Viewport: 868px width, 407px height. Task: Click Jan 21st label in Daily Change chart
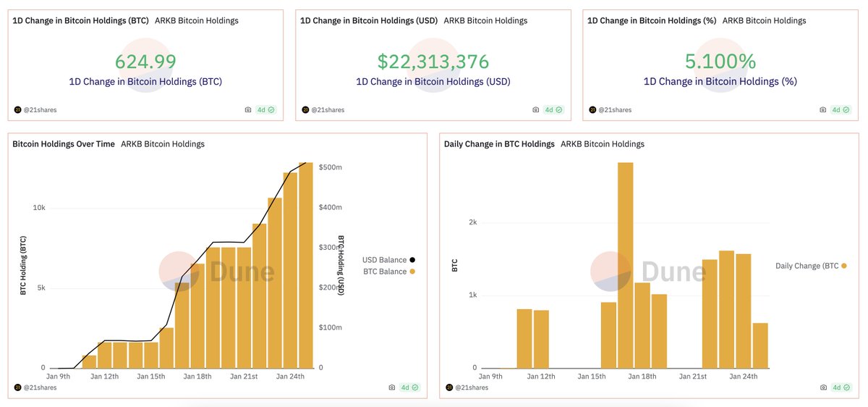pyautogui.click(x=693, y=377)
